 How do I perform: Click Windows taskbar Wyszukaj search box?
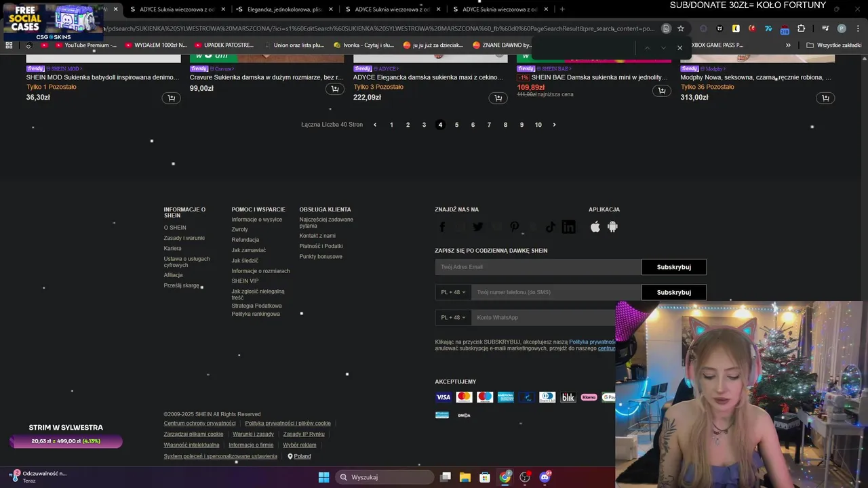point(385,477)
